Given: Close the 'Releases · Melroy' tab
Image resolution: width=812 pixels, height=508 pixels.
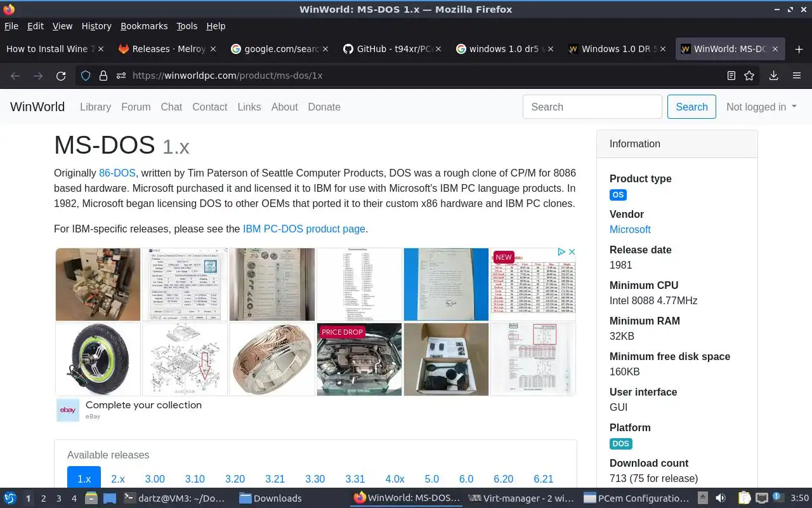Looking at the screenshot, I should coord(213,49).
